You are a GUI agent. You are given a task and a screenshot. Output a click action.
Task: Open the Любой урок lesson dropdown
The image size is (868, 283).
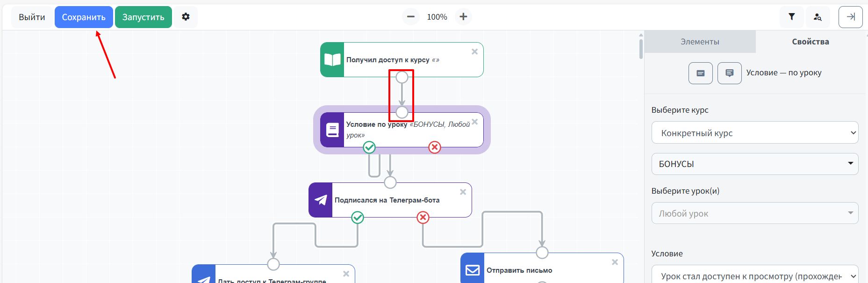(755, 213)
